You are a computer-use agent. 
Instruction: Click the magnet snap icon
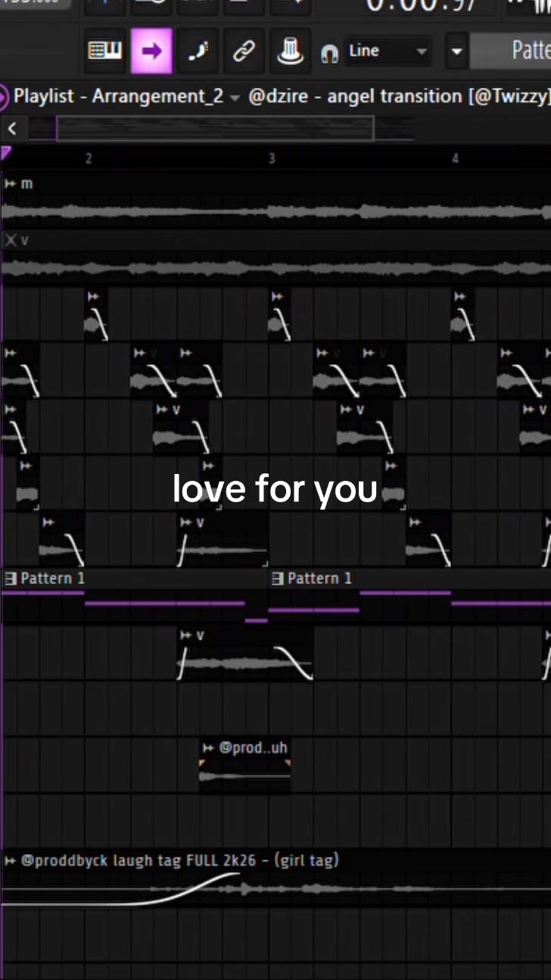tap(330, 53)
